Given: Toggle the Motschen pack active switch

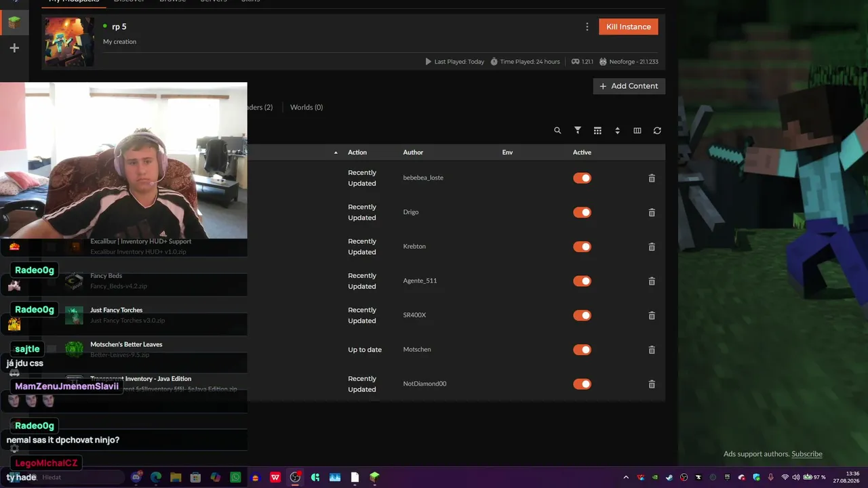Looking at the screenshot, I should pyautogui.click(x=582, y=350).
